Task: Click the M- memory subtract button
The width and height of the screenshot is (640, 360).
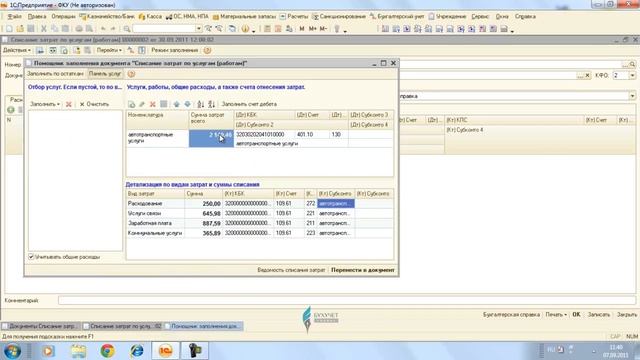Action: 323,29
